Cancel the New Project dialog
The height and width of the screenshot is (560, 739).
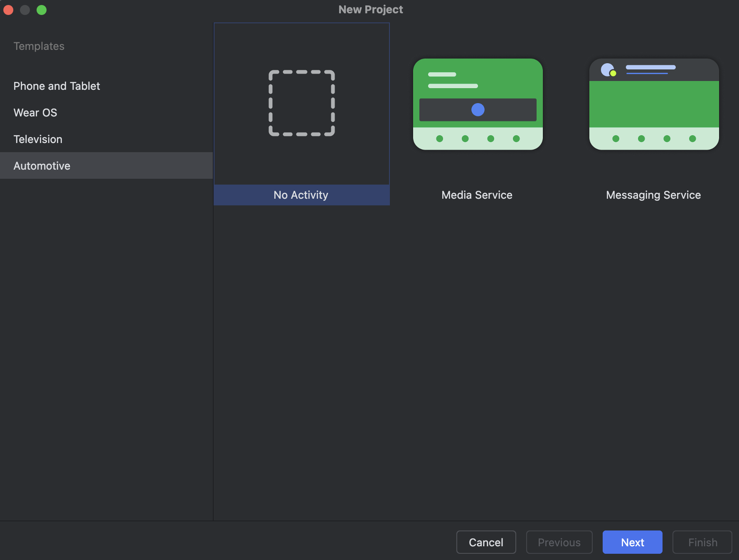(486, 542)
